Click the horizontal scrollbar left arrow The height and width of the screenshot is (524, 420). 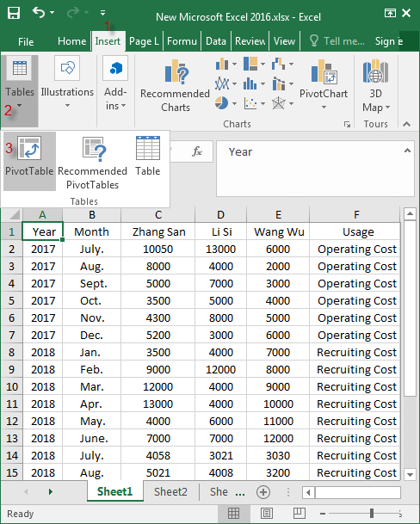click(x=308, y=492)
